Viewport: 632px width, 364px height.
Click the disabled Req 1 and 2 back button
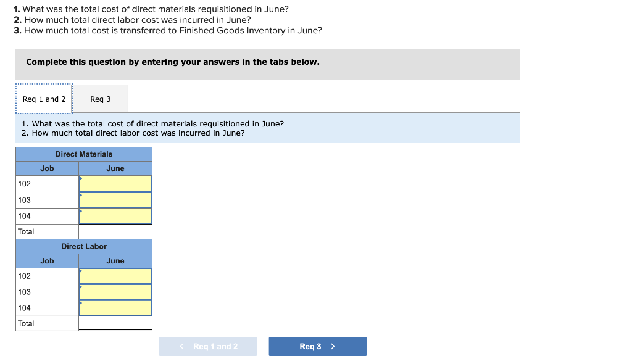pos(208,346)
